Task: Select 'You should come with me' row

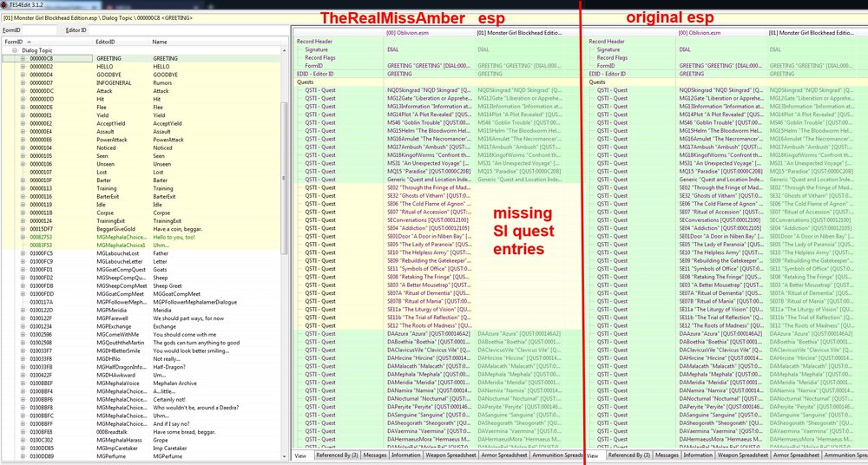Action: (141, 334)
